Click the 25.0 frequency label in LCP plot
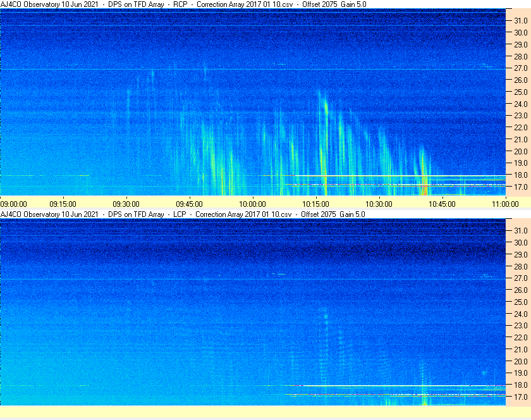This screenshot has height=420, width=531. tap(521, 302)
